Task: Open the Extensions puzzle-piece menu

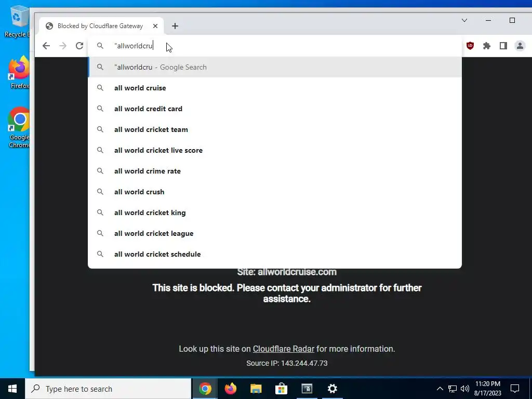Action: tap(486, 46)
